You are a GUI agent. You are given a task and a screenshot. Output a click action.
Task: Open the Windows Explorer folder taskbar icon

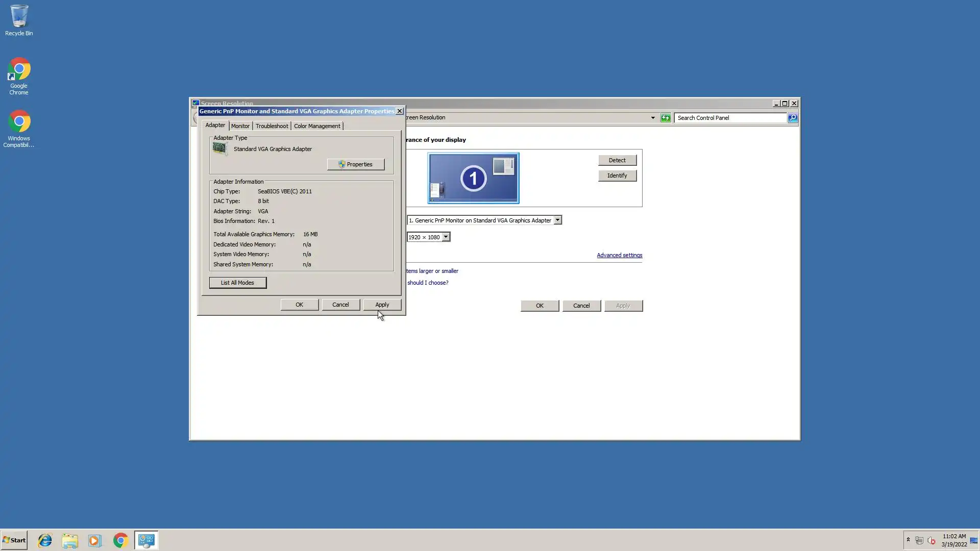(x=70, y=540)
